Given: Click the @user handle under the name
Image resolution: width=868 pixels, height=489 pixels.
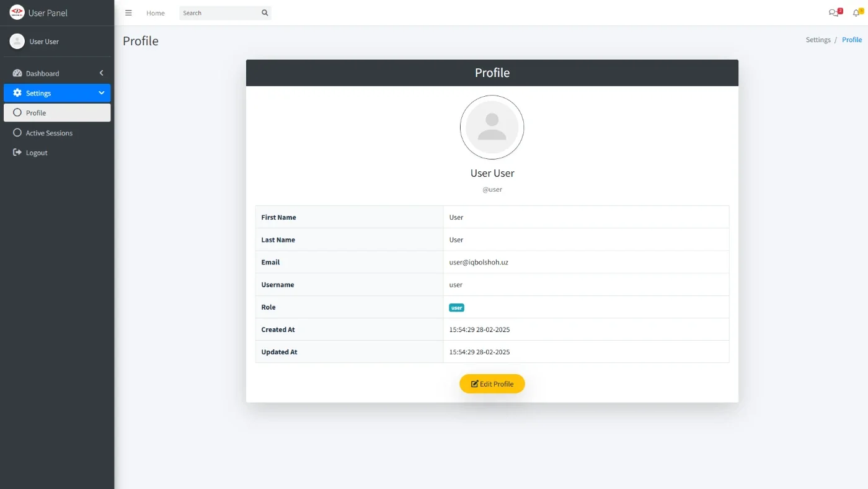Looking at the screenshot, I should click(x=492, y=189).
